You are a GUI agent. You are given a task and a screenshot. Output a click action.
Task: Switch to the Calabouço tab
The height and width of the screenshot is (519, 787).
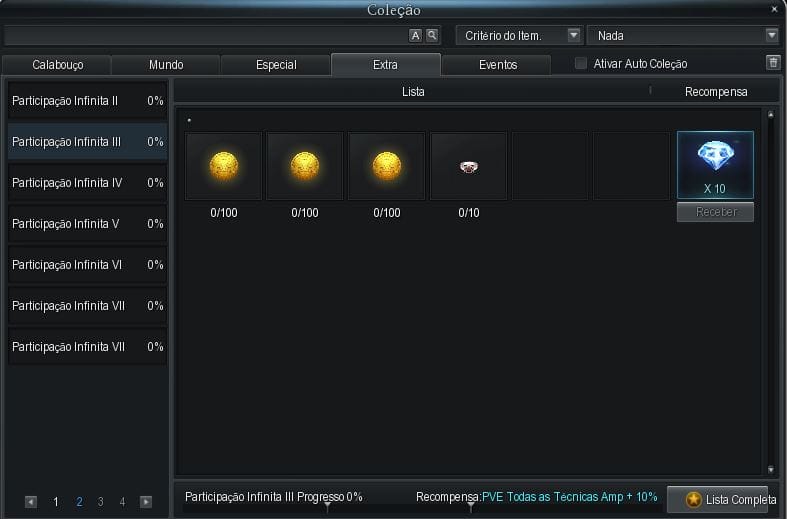click(x=57, y=65)
